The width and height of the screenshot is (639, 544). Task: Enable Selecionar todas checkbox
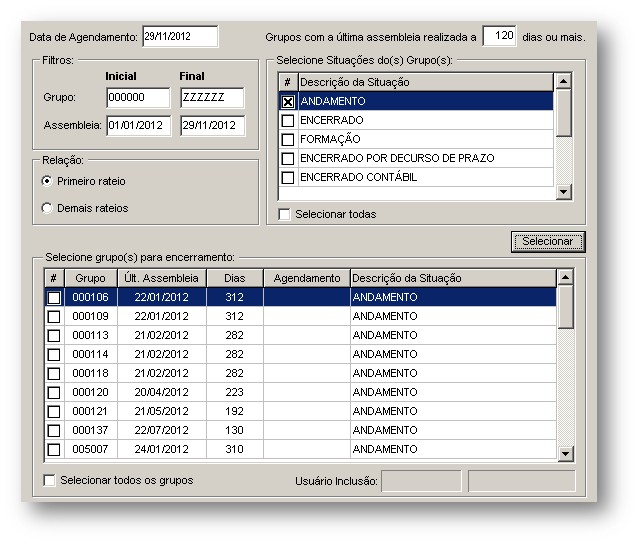click(284, 214)
